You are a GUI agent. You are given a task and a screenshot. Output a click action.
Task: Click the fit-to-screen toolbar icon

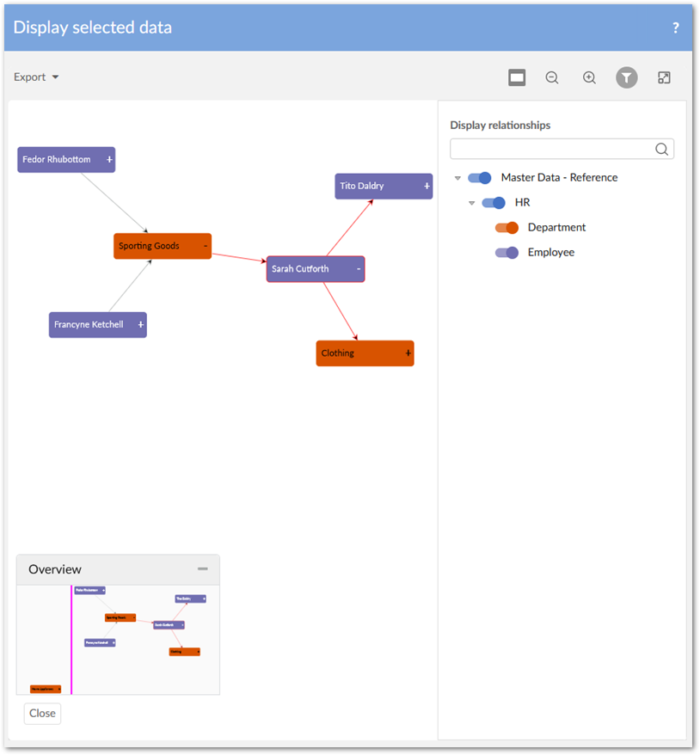tap(517, 77)
